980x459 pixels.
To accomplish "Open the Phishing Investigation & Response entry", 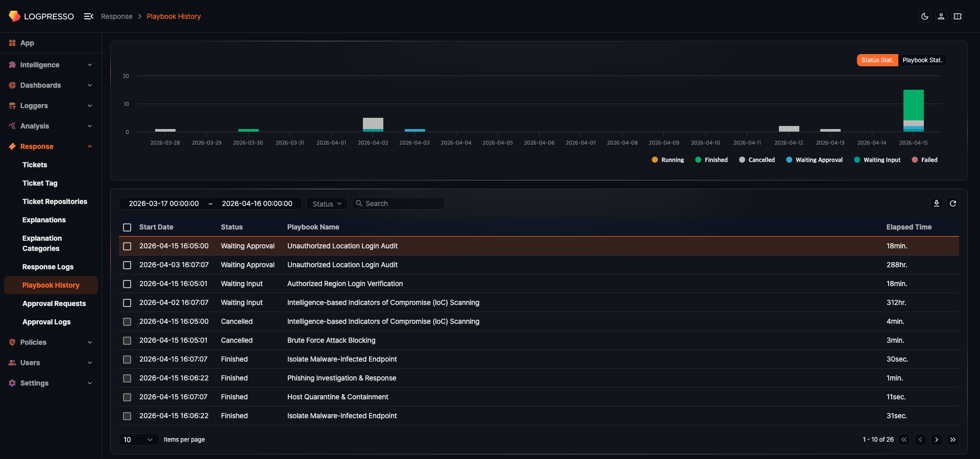I will 341,378.
